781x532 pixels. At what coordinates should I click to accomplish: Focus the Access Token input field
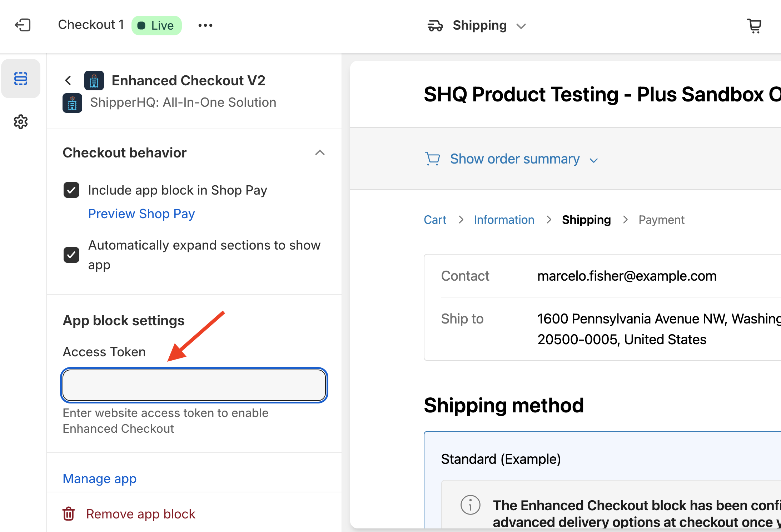click(194, 385)
